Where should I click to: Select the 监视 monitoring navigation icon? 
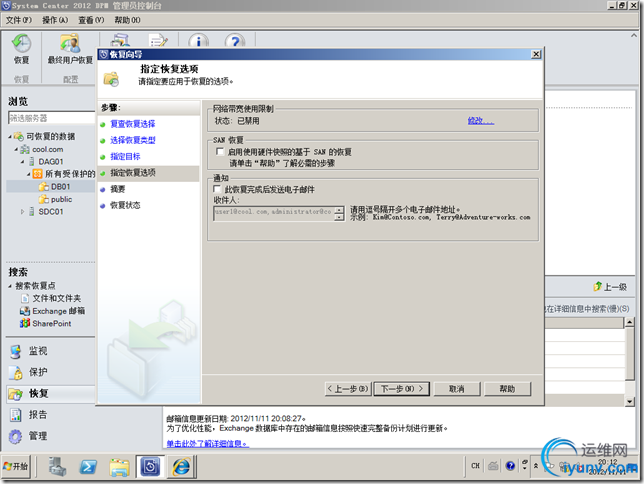(16, 351)
